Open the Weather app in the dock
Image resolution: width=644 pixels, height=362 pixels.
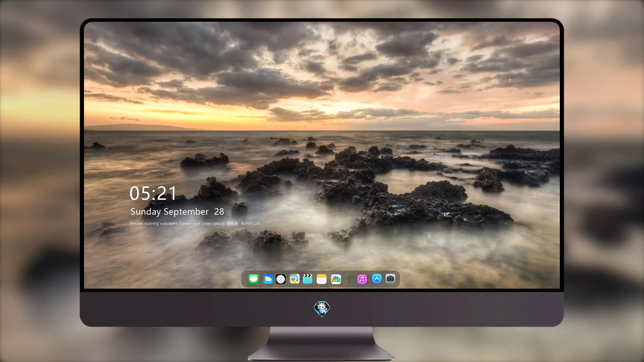(x=268, y=279)
